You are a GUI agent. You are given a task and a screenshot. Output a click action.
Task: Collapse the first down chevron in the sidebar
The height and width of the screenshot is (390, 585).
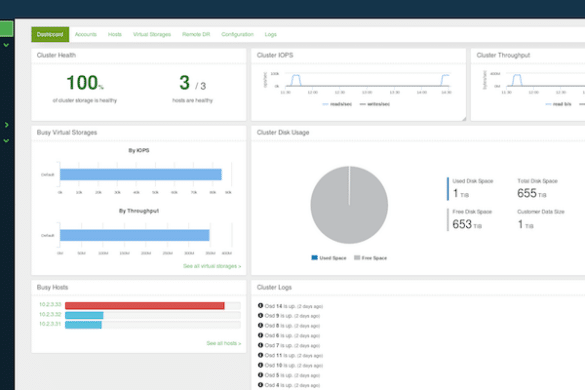tap(6, 45)
